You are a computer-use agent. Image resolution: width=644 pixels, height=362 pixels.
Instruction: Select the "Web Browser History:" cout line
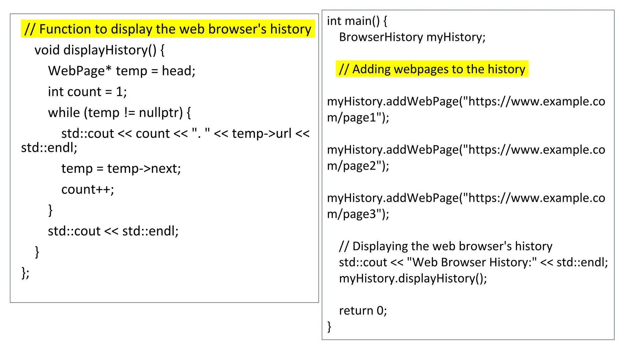(474, 262)
